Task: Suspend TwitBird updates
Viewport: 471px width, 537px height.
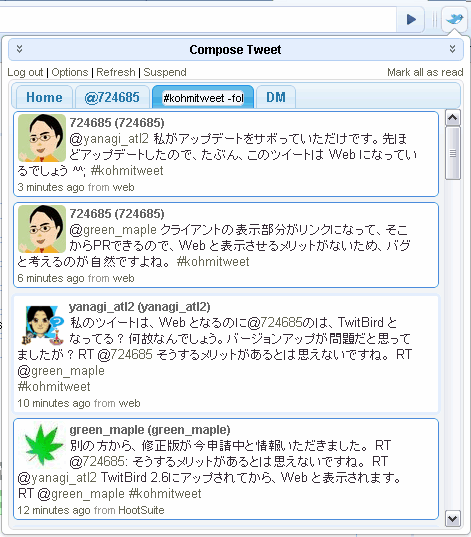Action: coord(165,72)
